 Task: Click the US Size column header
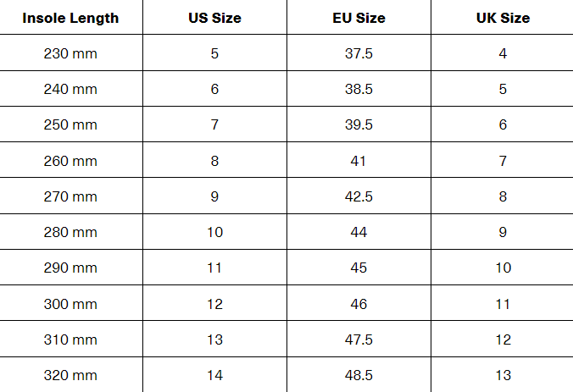[214, 18]
